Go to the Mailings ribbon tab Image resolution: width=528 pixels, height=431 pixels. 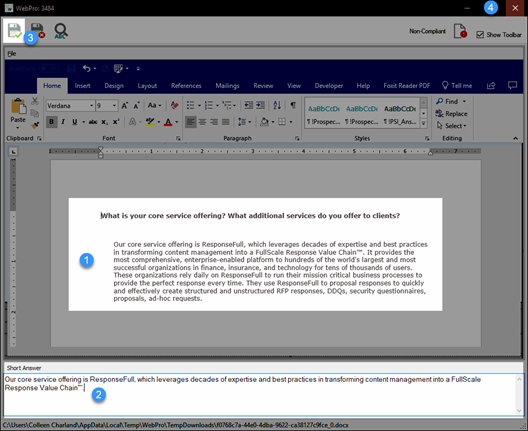tap(227, 86)
